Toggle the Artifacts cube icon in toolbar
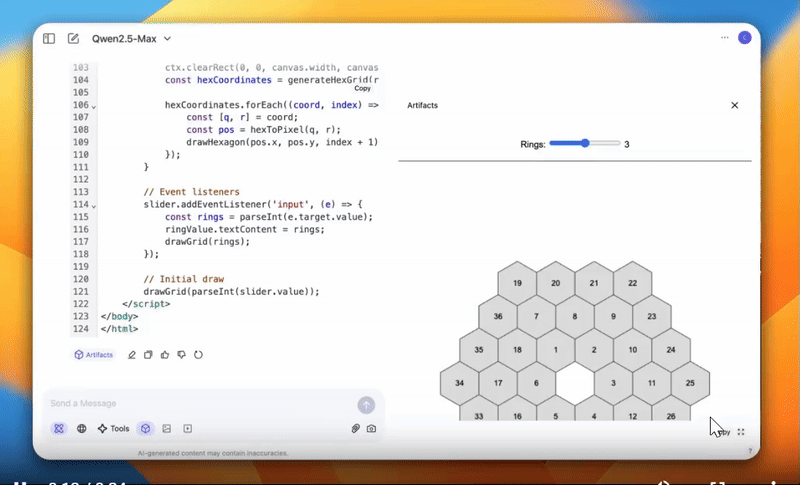 (x=146, y=428)
